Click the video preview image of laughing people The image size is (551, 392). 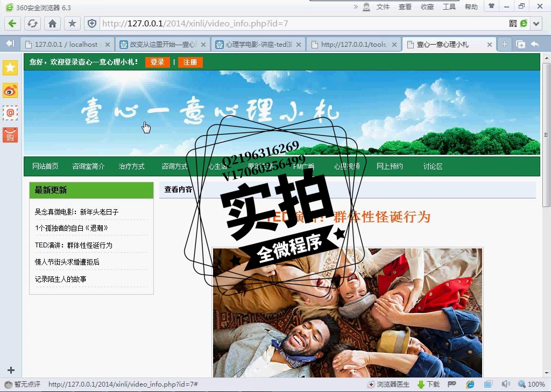[348, 312]
